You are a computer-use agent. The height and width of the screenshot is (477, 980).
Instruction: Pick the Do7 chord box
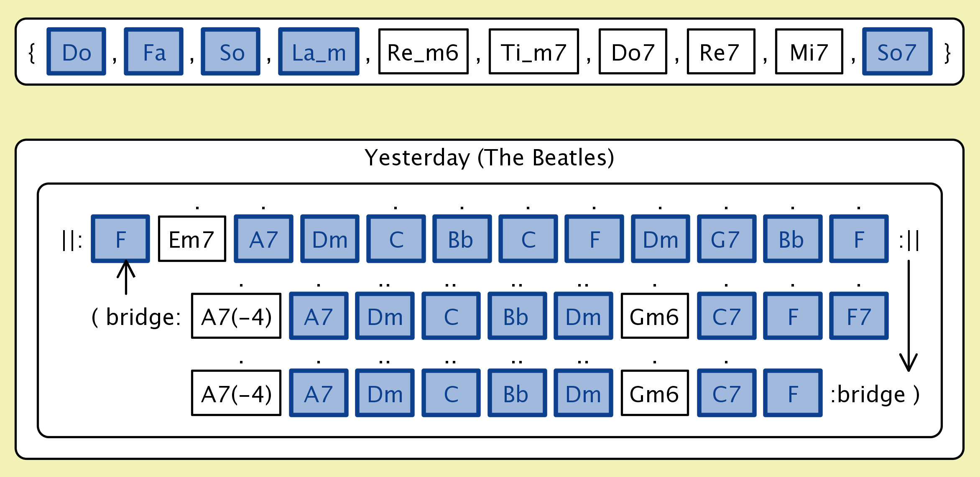(633, 52)
